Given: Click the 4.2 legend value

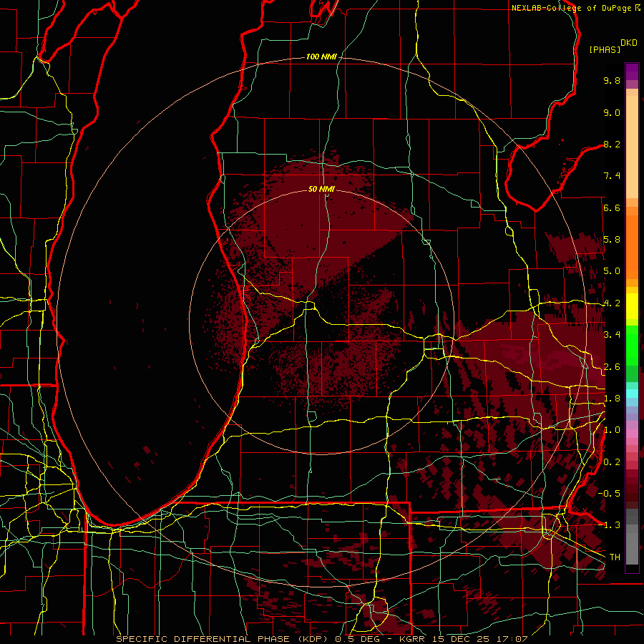Looking at the screenshot, I should tap(612, 303).
